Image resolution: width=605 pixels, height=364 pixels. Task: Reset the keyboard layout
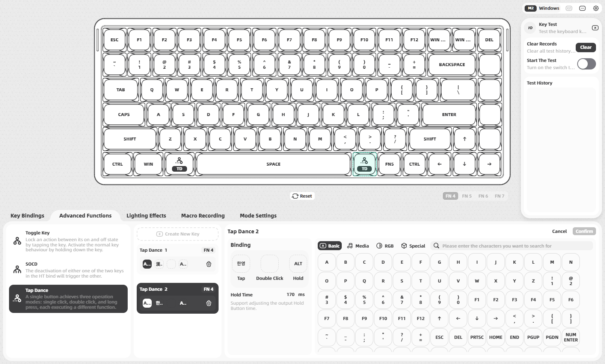[x=302, y=196]
